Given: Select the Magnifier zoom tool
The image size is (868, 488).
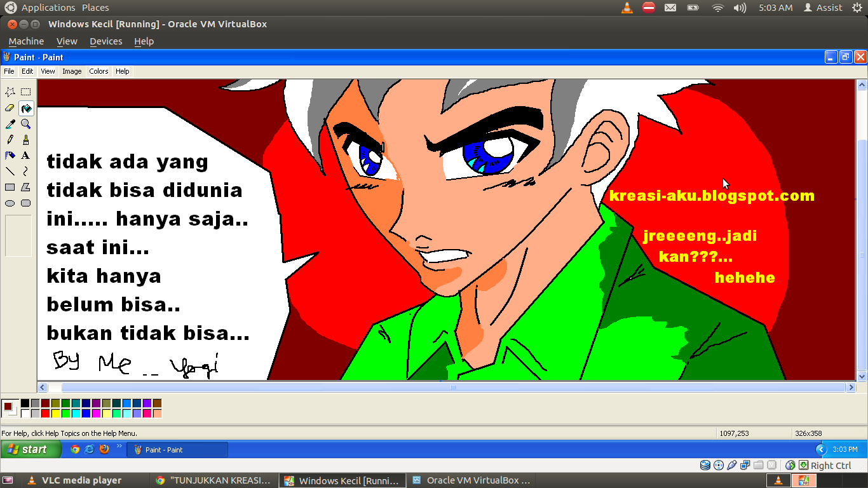Looking at the screenshot, I should pos(26,124).
